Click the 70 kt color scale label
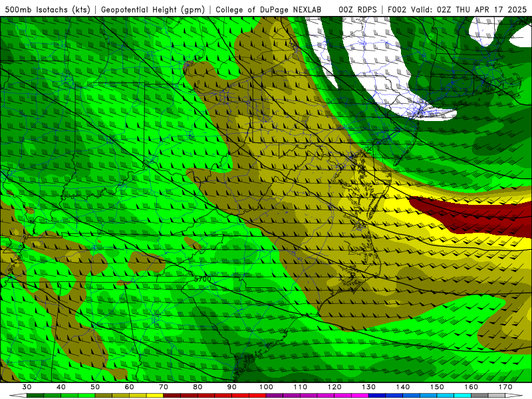 pos(164,387)
